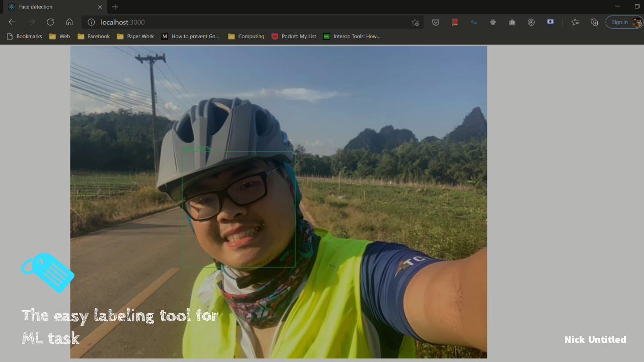
Task: Open a new browser tab
Action: 115,7
